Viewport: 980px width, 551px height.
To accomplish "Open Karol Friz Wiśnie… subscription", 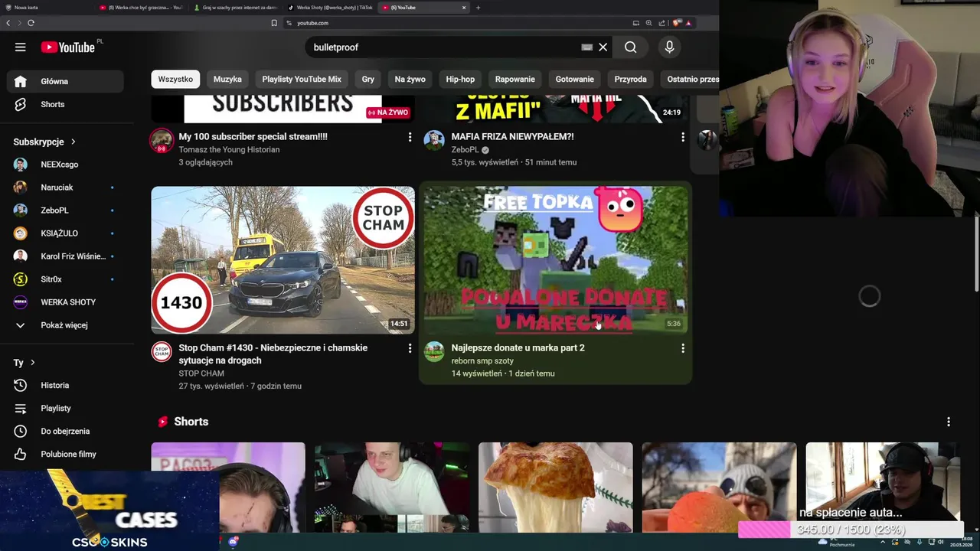I will 65,256.
